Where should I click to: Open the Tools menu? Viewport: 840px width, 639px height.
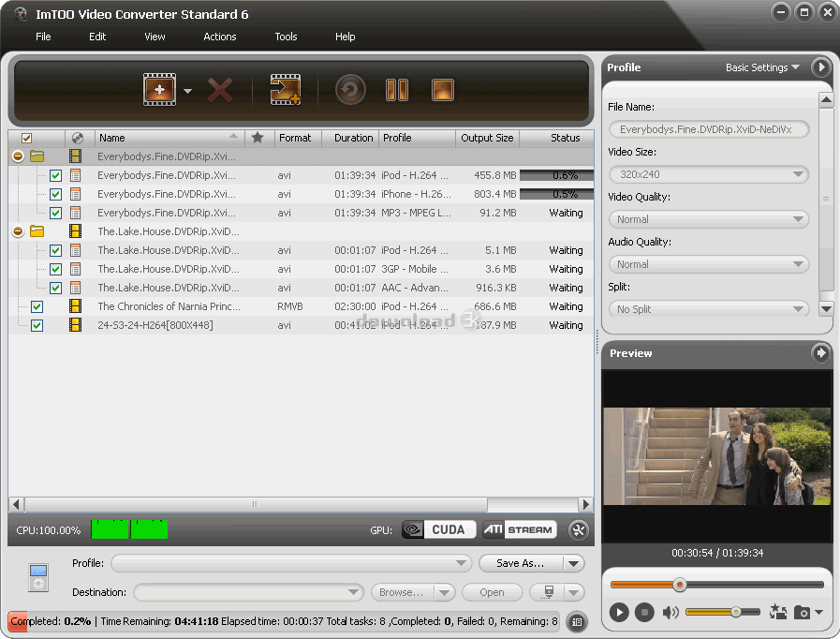pyautogui.click(x=286, y=37)
